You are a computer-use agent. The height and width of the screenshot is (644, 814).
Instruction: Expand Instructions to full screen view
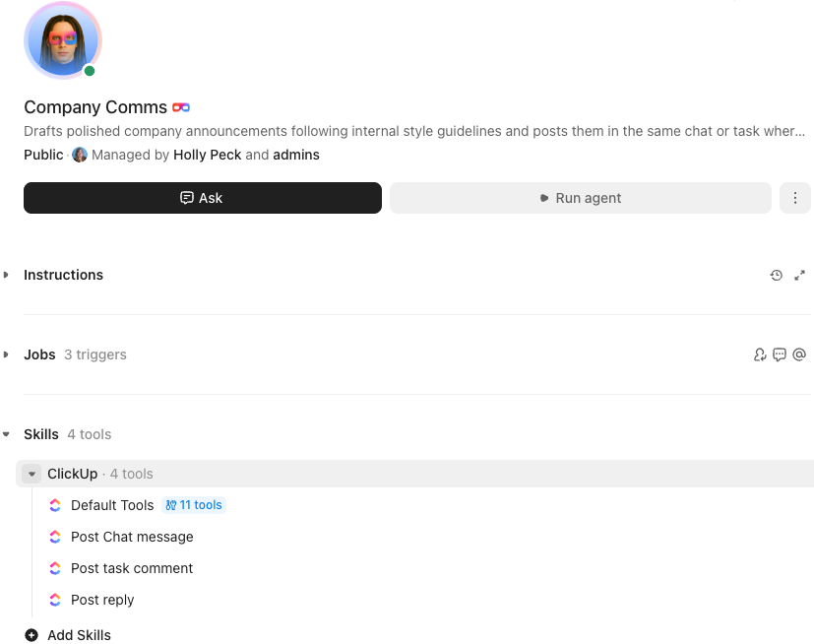pyautogui.click(x=799, y=275)
